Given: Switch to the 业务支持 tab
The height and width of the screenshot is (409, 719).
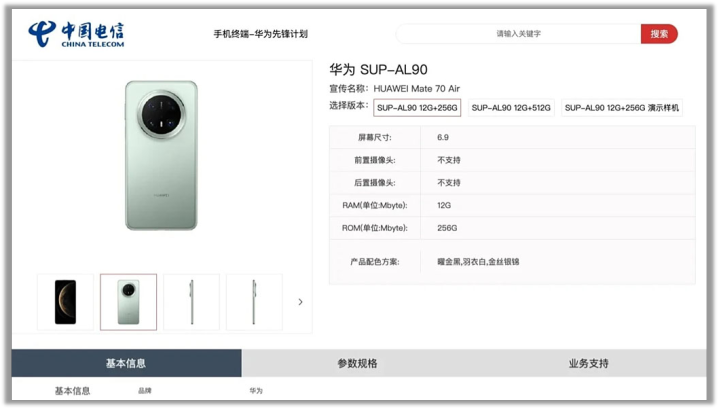Looking at the screenshot, I should click(589, 363).
